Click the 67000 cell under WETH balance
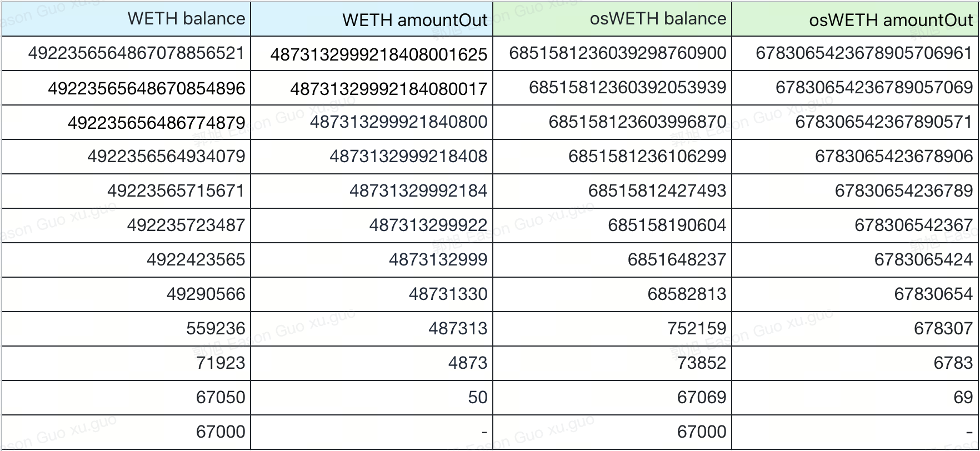980x451 pixels. coord(220,432)
